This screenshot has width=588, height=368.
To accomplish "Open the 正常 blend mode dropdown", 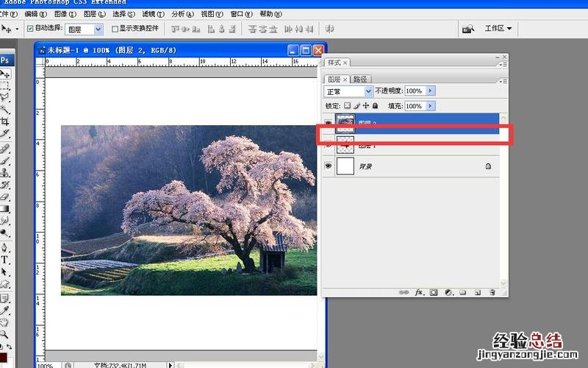I will [x=349, y=91].
